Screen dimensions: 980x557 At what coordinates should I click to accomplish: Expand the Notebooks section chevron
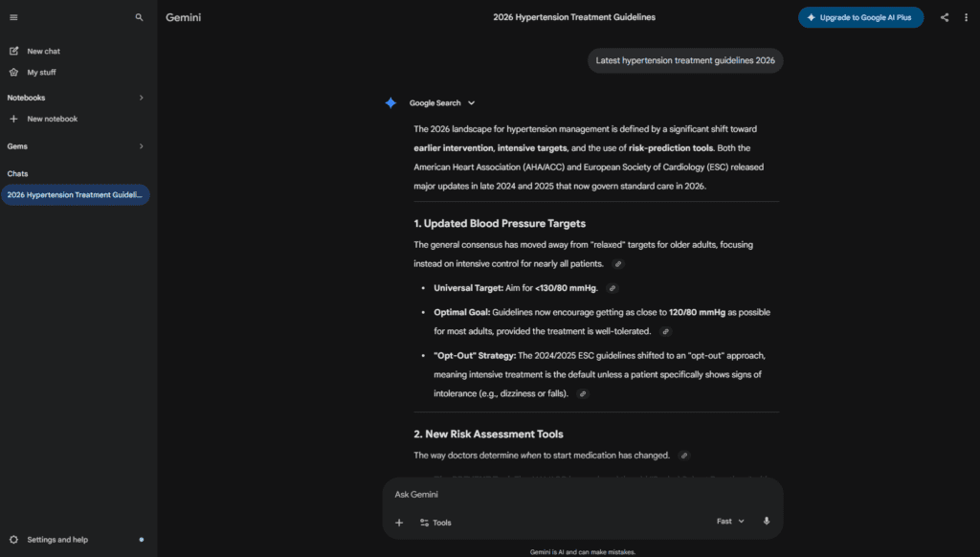click(x=142, y=98)
